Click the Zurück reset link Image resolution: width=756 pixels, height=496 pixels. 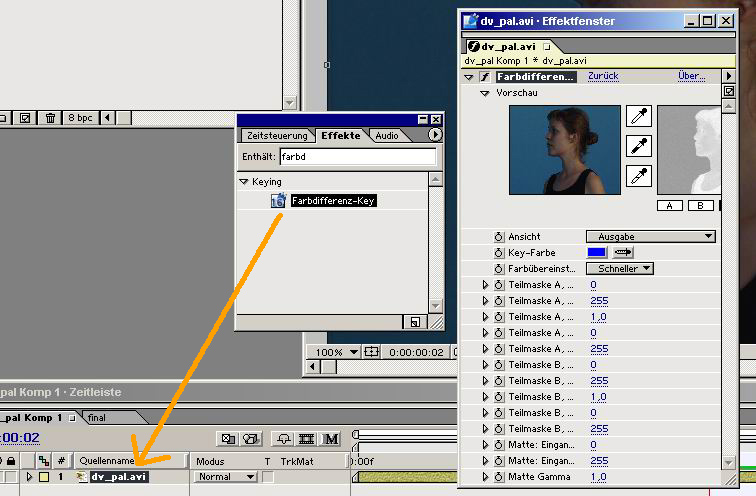(603, 76)
